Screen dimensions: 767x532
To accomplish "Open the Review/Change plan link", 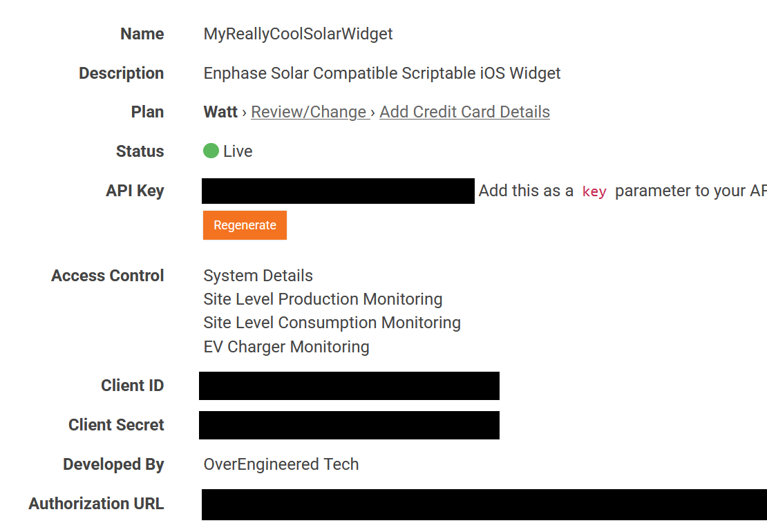I will pyautogui.click(x=311, y=112).
